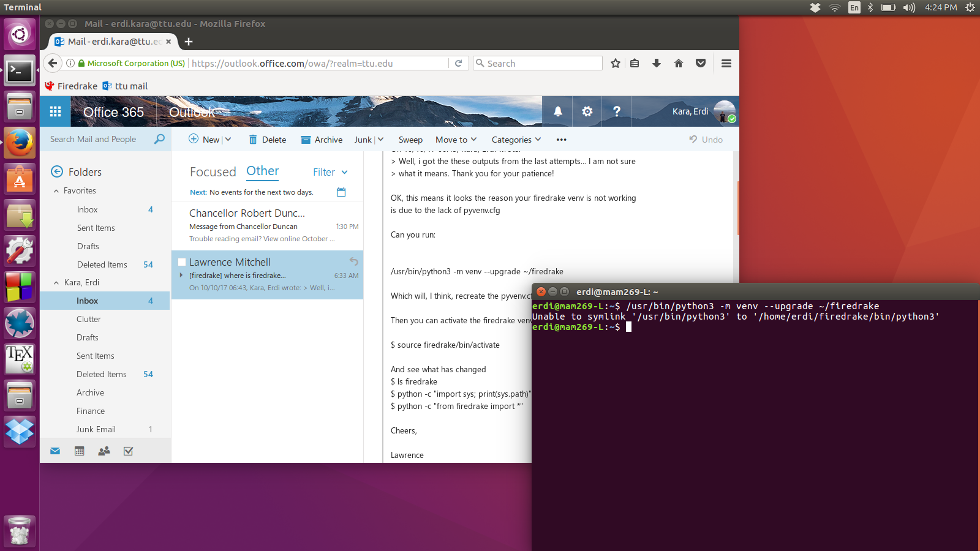980x551 pixels.
Task: Open the notifications bell in Outlook header
Action: coord(557,111)
